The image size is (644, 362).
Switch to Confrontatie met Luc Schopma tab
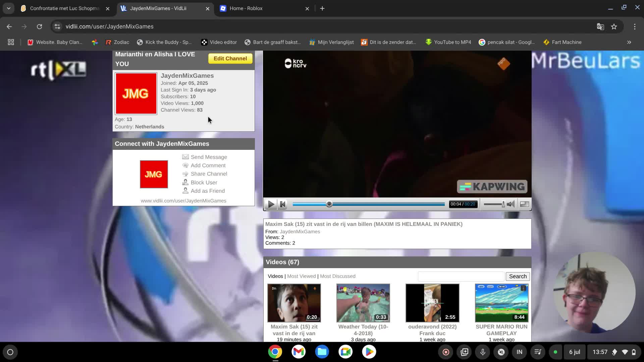pos(65,8)
